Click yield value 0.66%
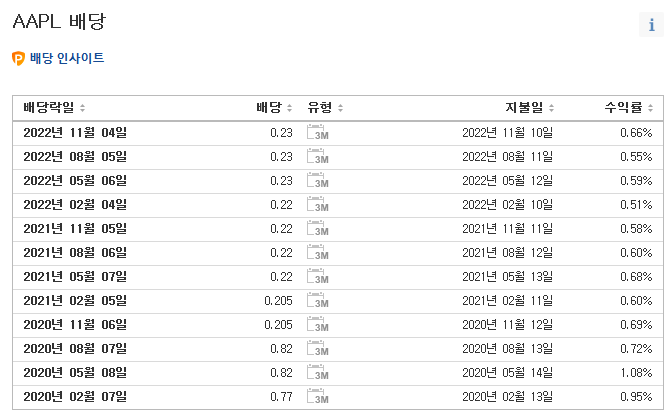 [x=636, y=133]
